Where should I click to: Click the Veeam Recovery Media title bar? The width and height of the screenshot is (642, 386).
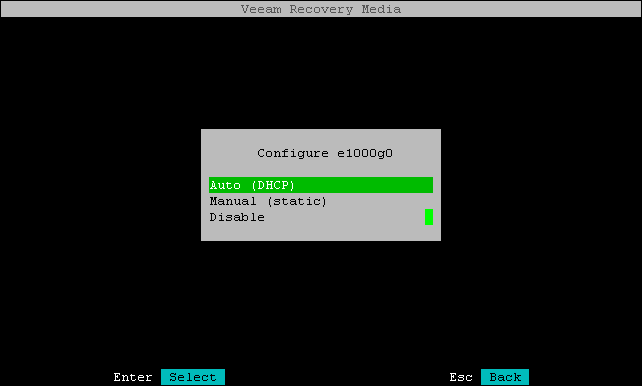(x=321, y=9)
